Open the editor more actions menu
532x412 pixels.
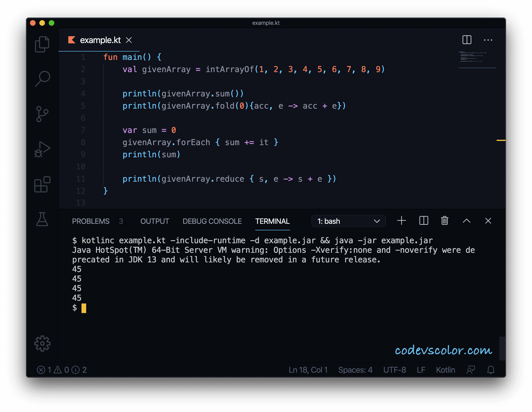[488, 40]
